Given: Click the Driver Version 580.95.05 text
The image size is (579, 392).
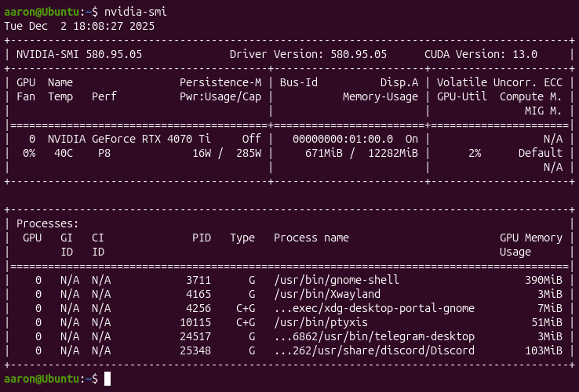Looking at the screenshot, I should (x=308, y=54).
